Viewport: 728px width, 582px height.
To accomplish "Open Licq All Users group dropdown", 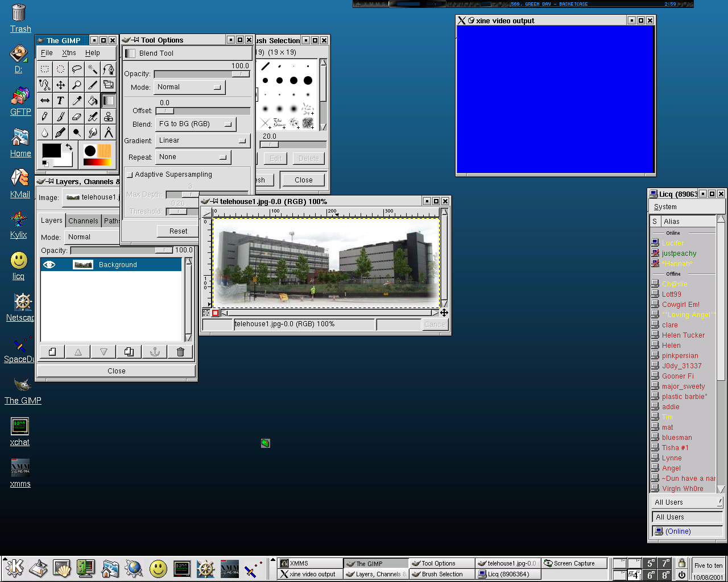I will point(687,502).
